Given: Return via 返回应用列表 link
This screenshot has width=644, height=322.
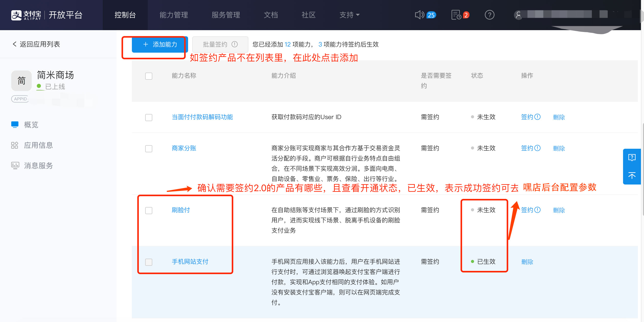Looking at the screenshot, I should (36, 44).
